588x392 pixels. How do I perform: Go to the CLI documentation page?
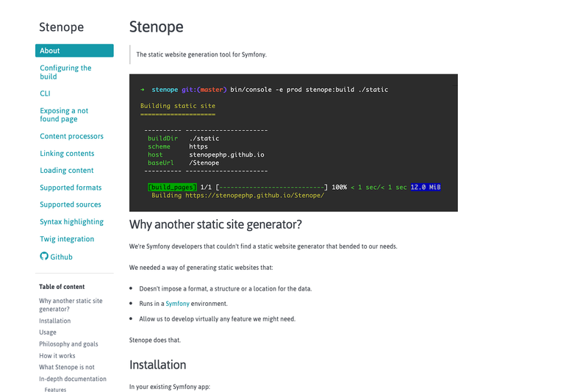click(45, 93)
